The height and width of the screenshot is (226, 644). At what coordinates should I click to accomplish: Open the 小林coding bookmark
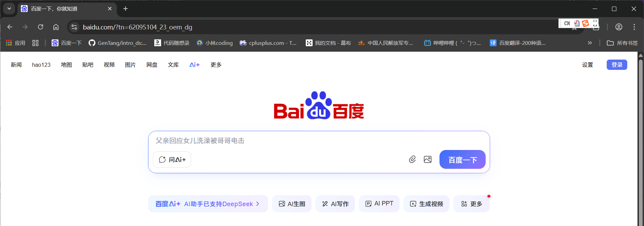215,43
